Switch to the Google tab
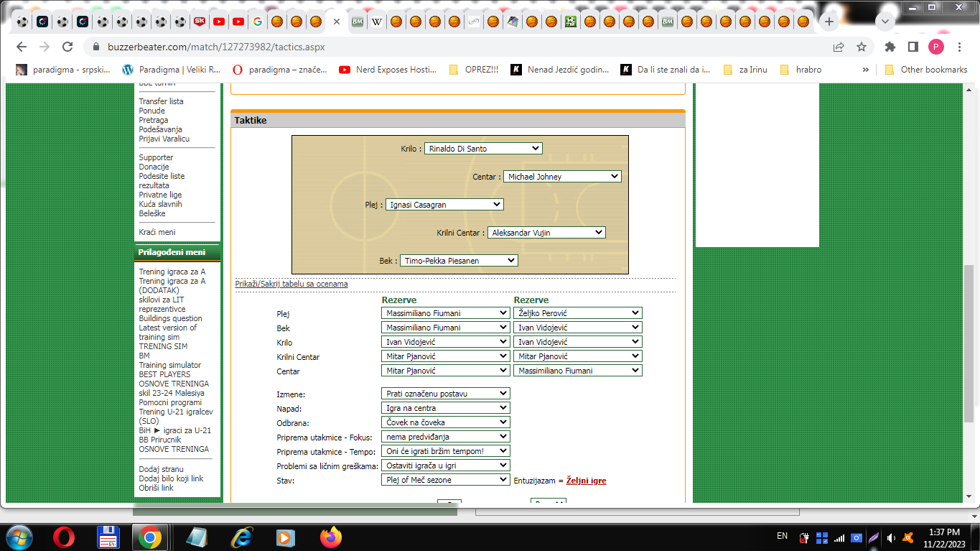This screenshot has height=551, width=980. (258, 22)
